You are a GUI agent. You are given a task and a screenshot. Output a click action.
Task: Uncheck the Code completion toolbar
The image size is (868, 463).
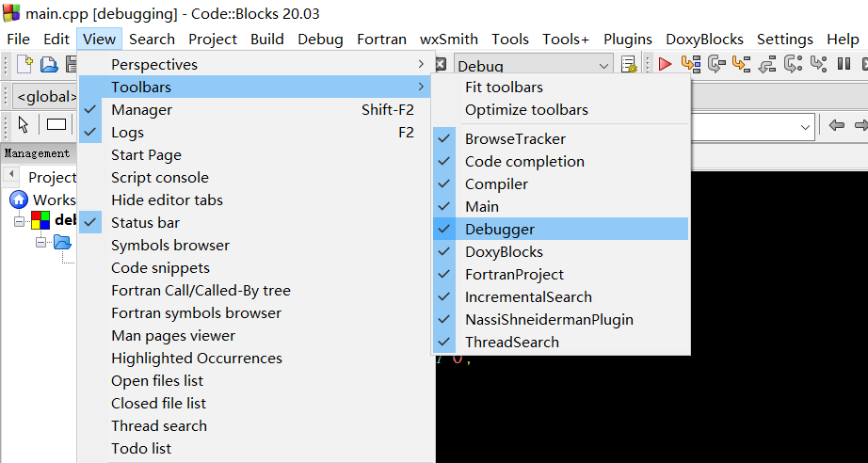tap(561, 162)
